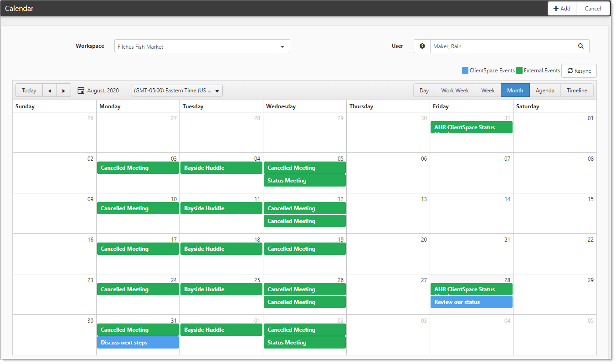Open Cancelled Meeting on Wednesday 05
The width and height of the screenshot is (616, 364).
(305, 168)
